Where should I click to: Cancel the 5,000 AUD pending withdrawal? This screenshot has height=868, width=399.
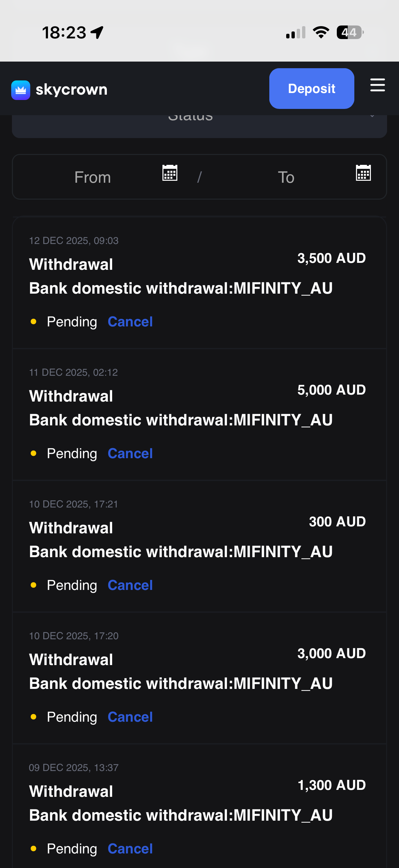[x=130, y=454]
